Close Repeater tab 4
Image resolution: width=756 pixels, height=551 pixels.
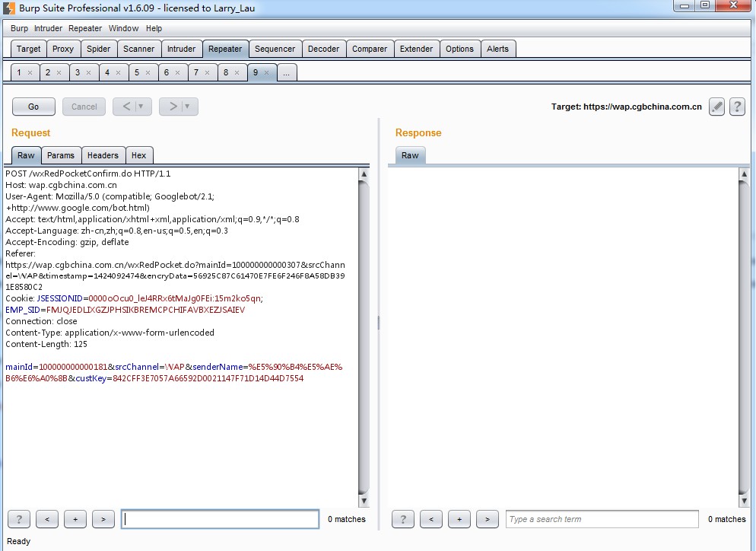(x=118, y=73)
